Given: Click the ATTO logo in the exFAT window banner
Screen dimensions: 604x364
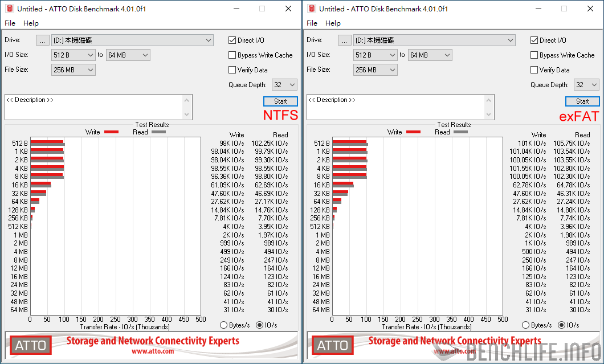Looking at the screenshot, I should pos(333,346).
